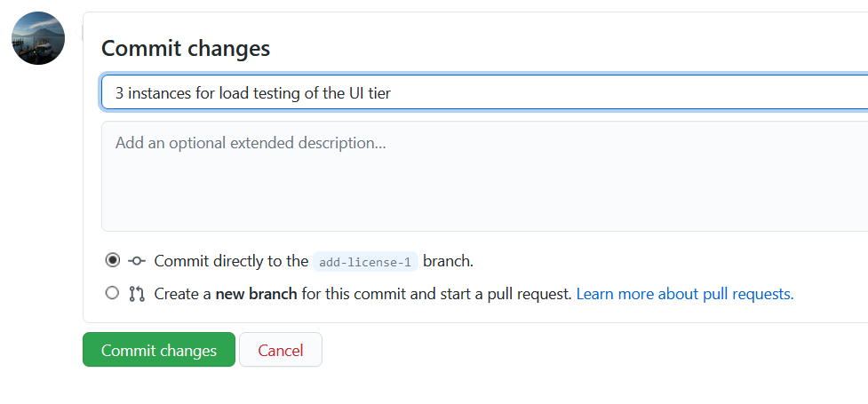
Task: Select the create new branch radio button
Action: [x=112, y=293]
